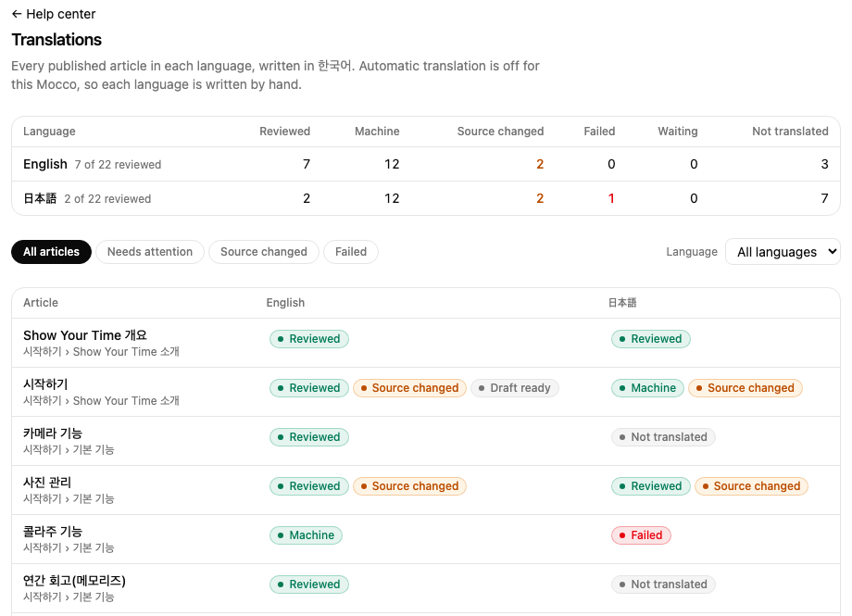The image size is (852, 616).
Task: Click English Reviewed badge for 카메라 기능
Action: click(309, 437)
